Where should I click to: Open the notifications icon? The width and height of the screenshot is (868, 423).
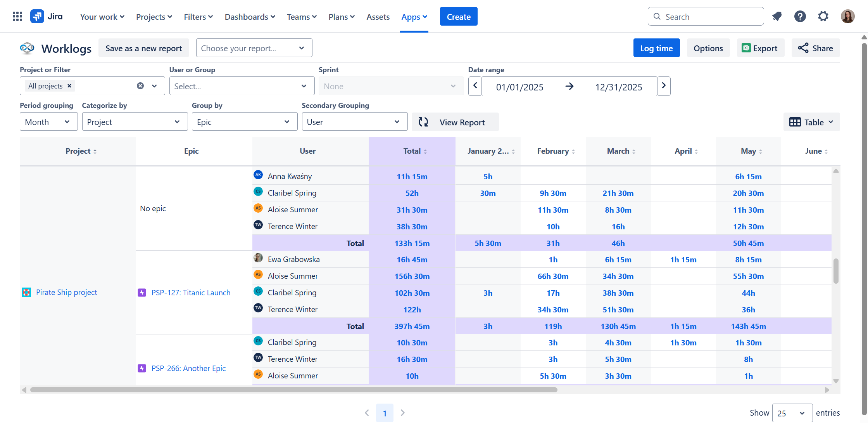tap(777, 16)
